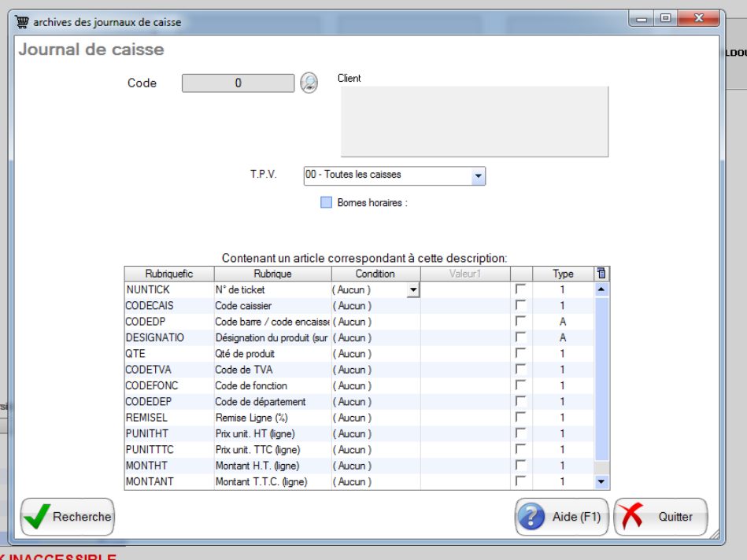Tick the checkbox in the NUNTICK row
Viewport: 747px width, 560px height.
520,289
